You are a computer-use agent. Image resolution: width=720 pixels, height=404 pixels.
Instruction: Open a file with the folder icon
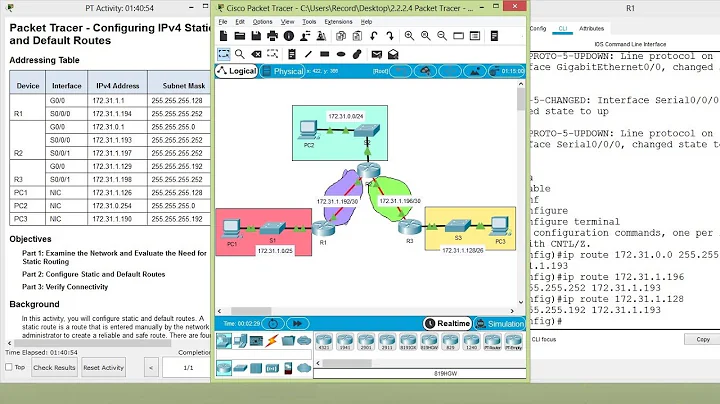[240, 36]
